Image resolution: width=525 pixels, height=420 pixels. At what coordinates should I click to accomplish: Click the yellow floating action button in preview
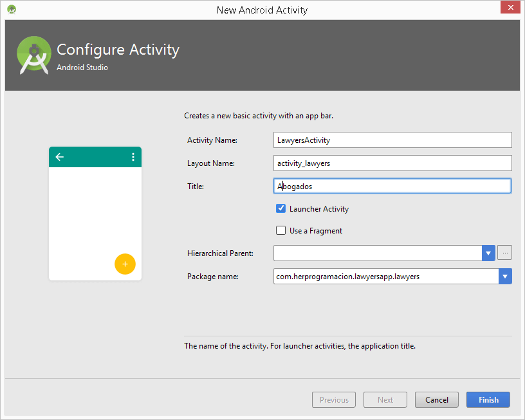125,264
